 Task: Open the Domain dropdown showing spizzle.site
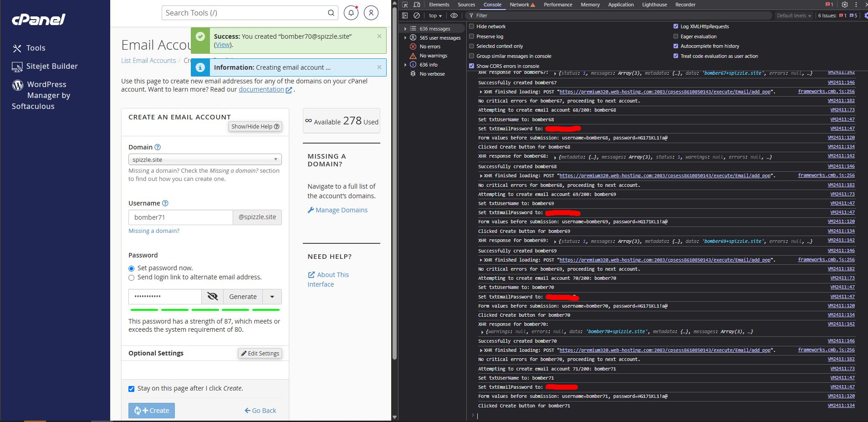205,160
